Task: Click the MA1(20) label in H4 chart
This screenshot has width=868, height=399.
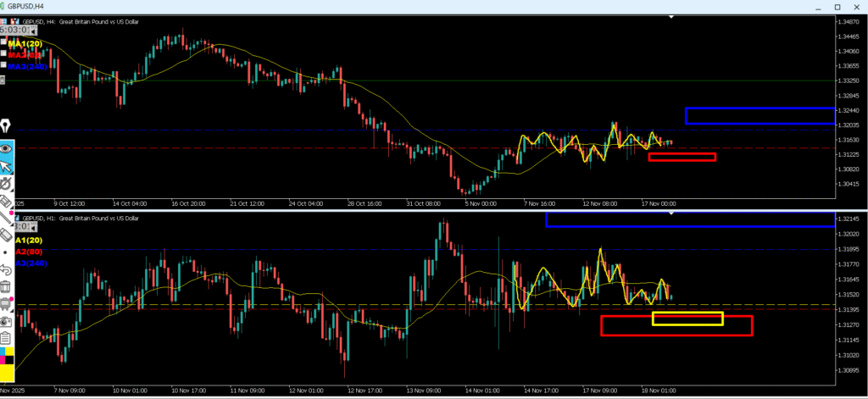Action: [x=25, y=44]
